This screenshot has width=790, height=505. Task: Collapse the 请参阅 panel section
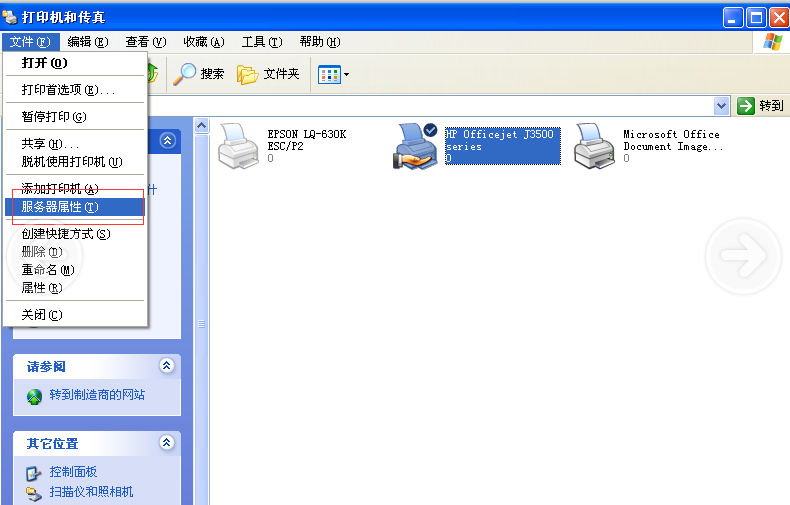(167, 366)
